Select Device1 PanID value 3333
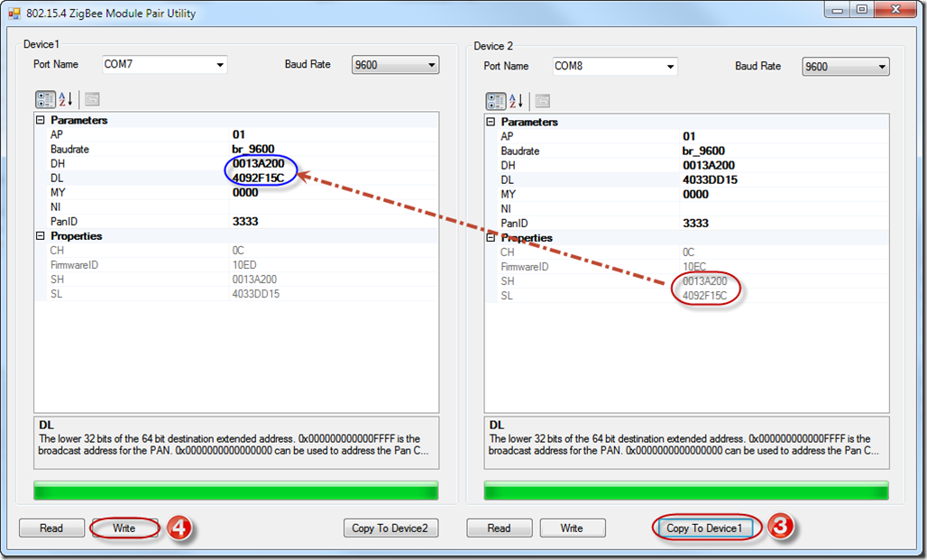This screenshot has height=560, width=927. coord(245,222)
